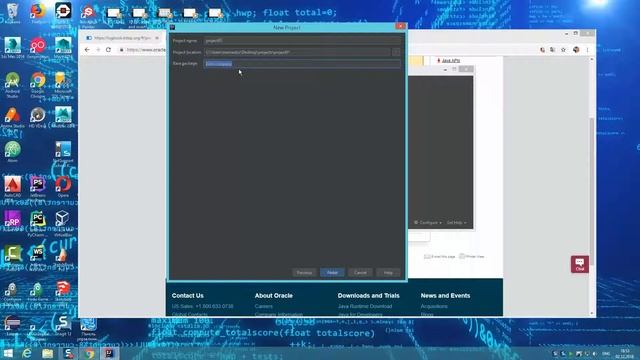Switch to IntelliJ IDEA via the taskbar
This screenshot has width=640, height=360.
(109, 353)
